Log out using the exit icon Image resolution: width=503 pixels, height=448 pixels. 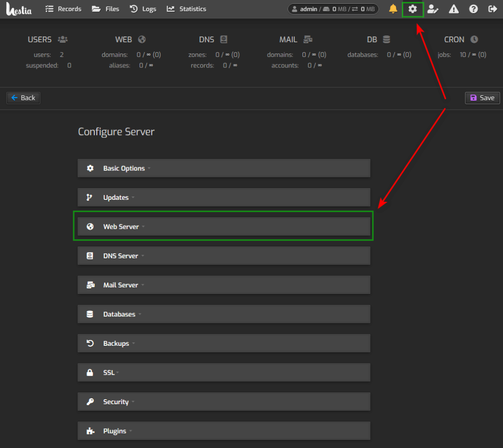click(492, 8)
